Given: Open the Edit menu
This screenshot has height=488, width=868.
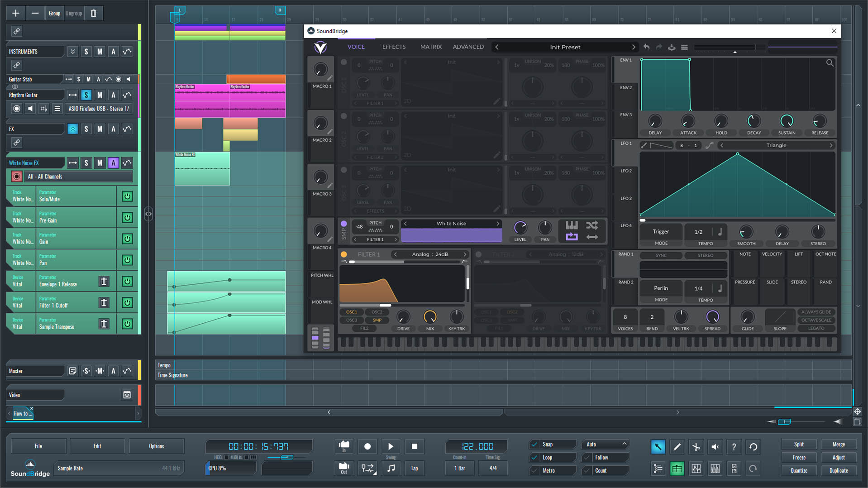Looking at the screenshot, I should pos(97,446).
